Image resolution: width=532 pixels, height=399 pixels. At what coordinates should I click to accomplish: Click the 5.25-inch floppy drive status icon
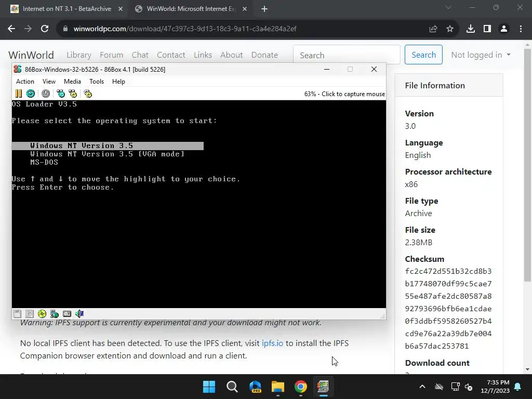pyautogui.click(x=30, y=314)
